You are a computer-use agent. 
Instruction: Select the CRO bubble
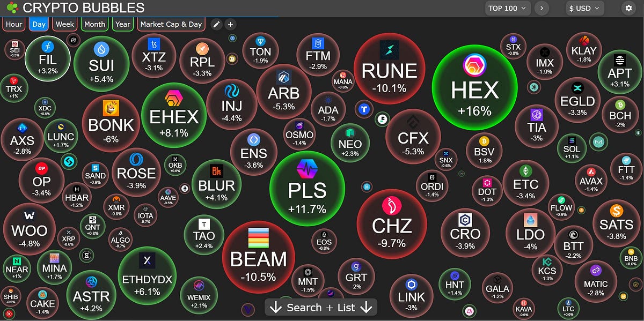pos(465,233)
